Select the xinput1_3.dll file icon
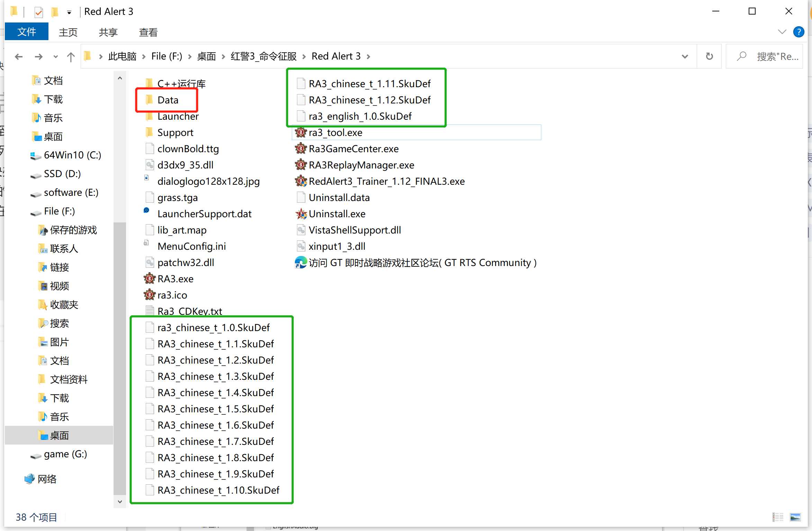The width and height of the screenshot is (812, 531). pyautogui.click(x=301, y=246)
